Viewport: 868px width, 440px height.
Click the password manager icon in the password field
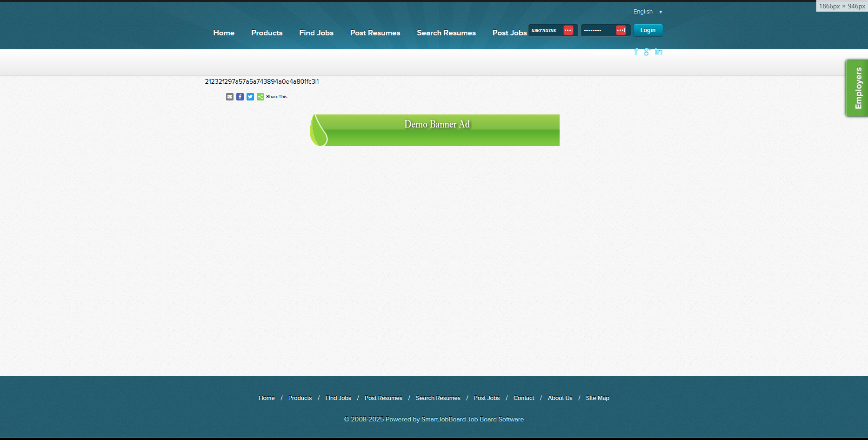pyautogui.click(x=621, y=30)
